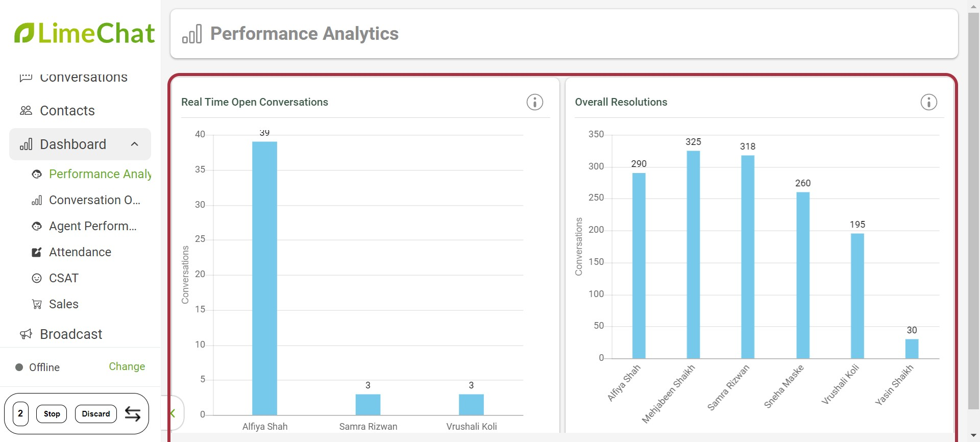The height and width of the screenshot is (442, 980).
Task: Collapse the Dashboard menu chevron
Action: [x=135, y=144]
